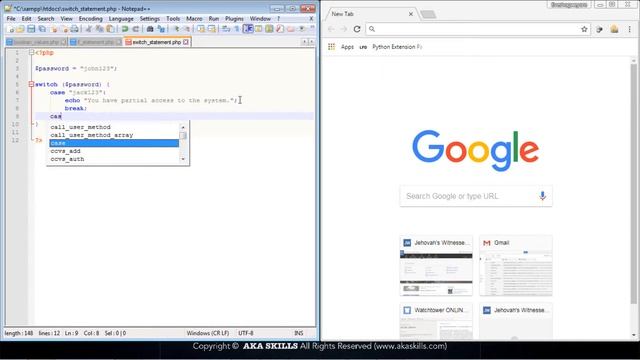Click autocomplete list's scroll down arrow
The height and width of the screenshot is (360, 640).
coord(183,159)
